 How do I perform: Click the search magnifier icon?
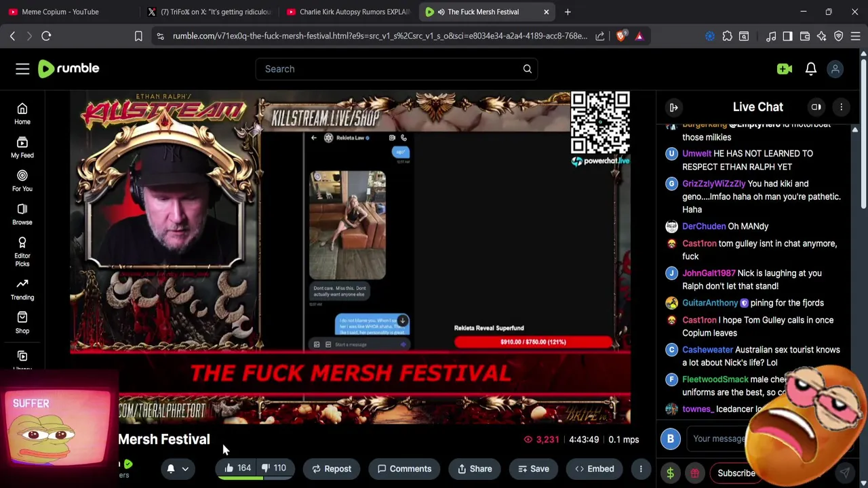tap(527, 68)
